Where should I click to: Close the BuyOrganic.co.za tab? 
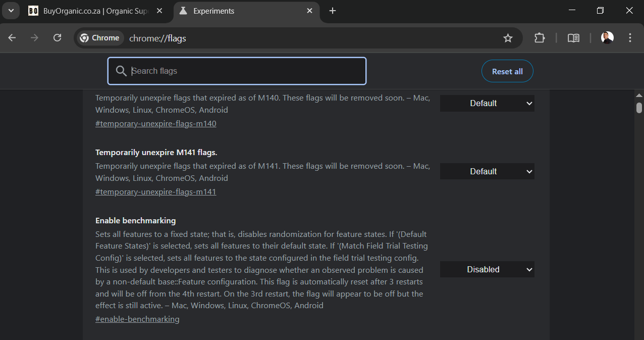[x=159, y=11]
